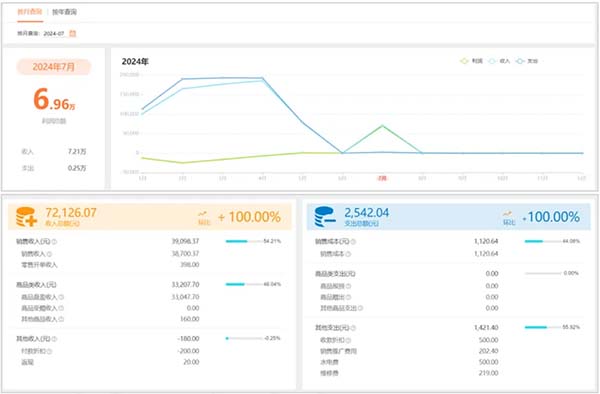The width and height of the screenshot is (600, 394).
Task: Click the 55.92% expense progress bar
Action: (x=543, y=327)
